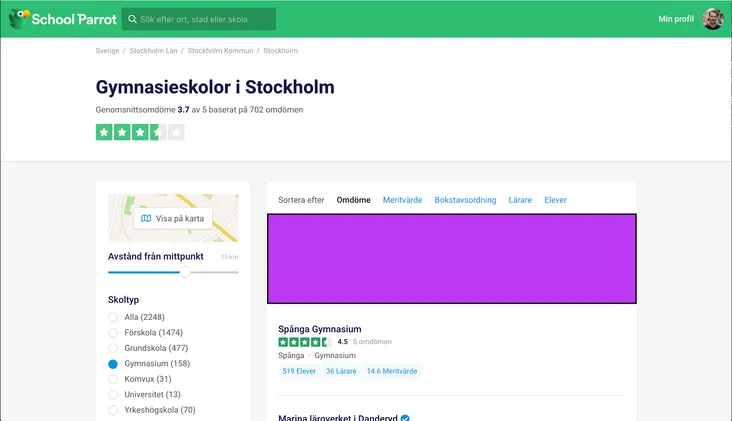Click the Stockholm breadcrumb
The height and width of the screenshot is (421, 732).
click(281, 50)
